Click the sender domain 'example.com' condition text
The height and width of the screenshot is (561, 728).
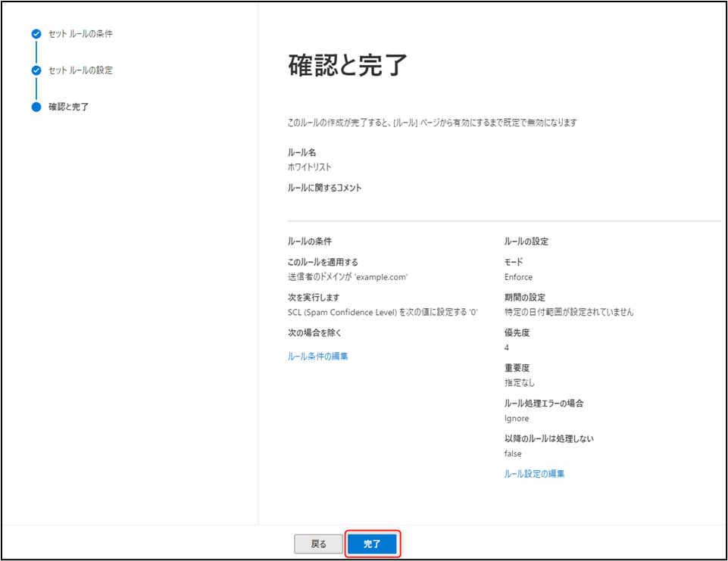pos(348,277)
